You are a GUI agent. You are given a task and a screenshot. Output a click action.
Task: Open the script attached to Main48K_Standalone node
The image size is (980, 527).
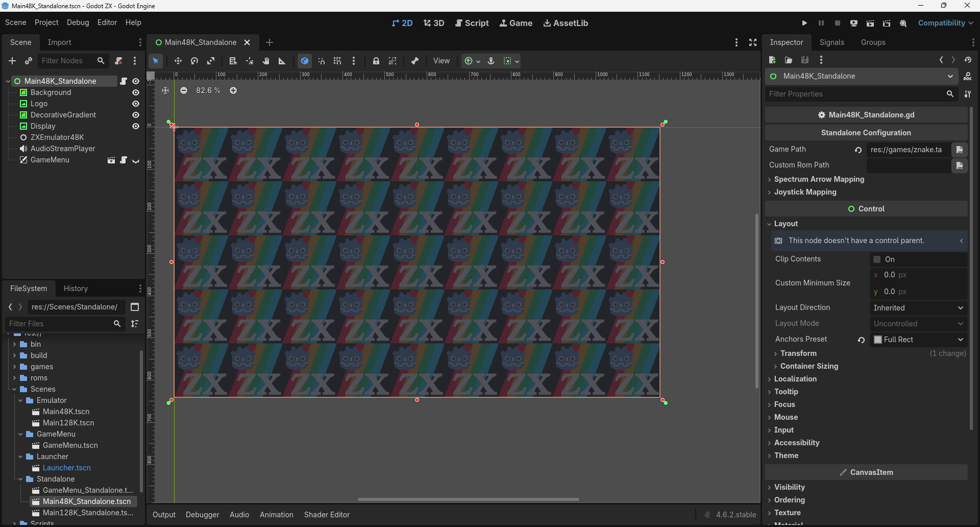click(124, 81)
